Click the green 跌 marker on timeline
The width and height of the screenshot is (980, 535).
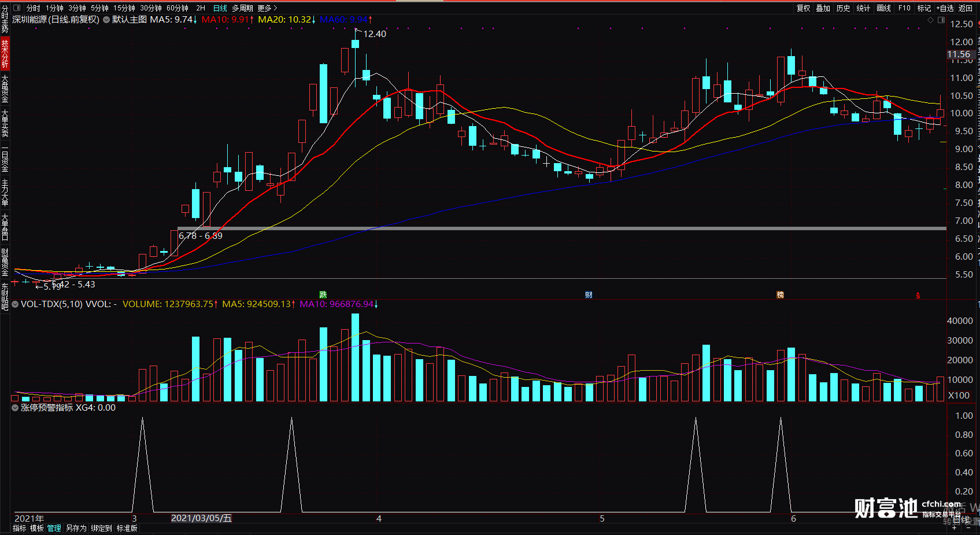323,295
